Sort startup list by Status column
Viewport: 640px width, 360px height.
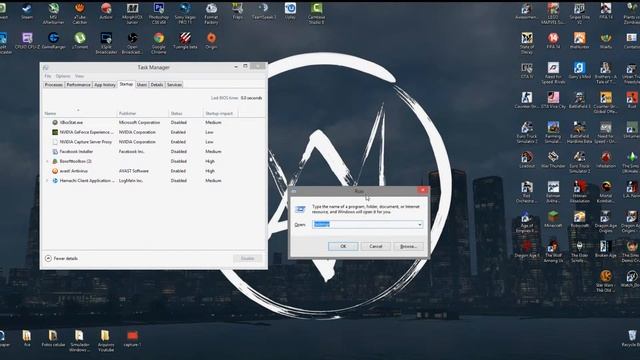point(185,113)
